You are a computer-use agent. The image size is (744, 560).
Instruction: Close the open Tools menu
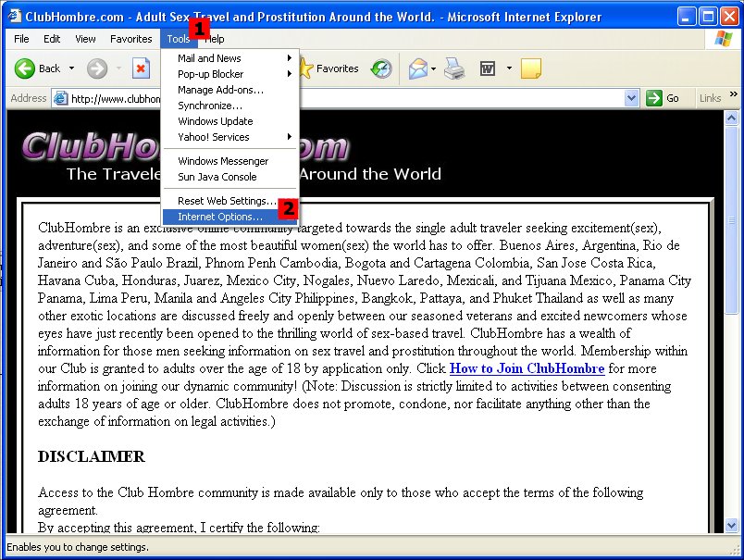coord(179,39)
